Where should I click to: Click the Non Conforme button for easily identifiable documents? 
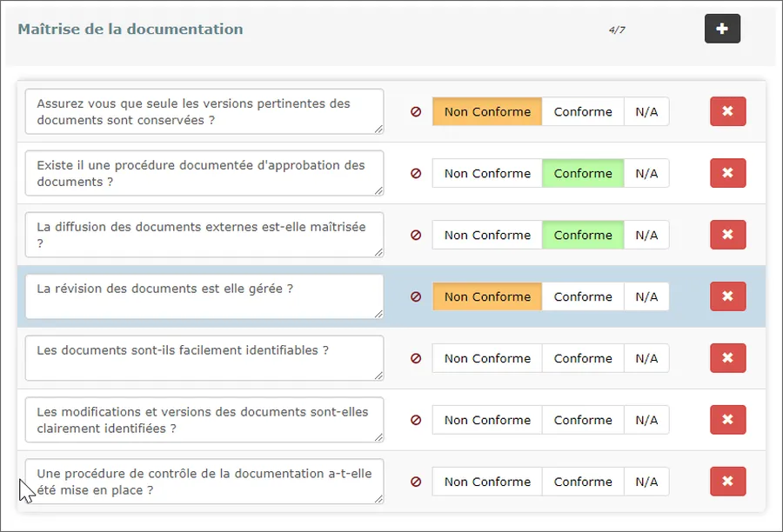(486, 358)
